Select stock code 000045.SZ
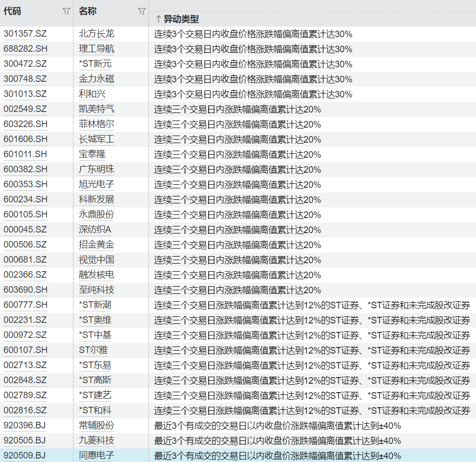The image size is (476, 462). (x=25, y=230)
